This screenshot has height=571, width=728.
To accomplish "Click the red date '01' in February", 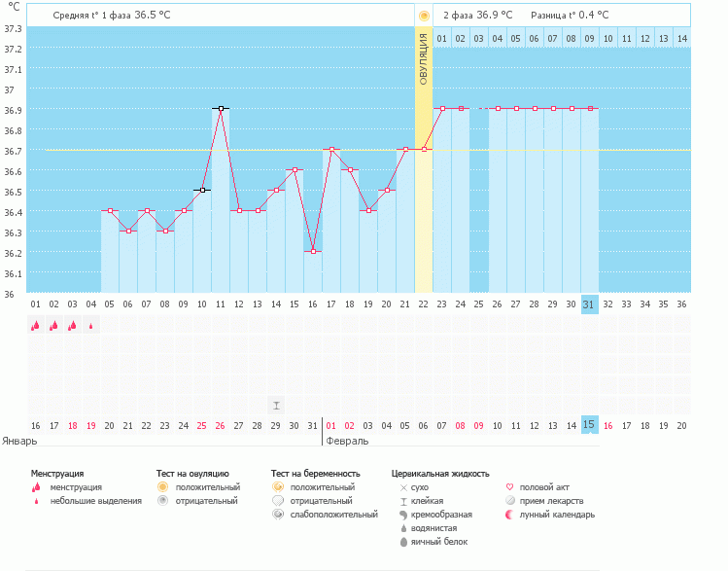I will pyautogui.click(x=331, y=426).
